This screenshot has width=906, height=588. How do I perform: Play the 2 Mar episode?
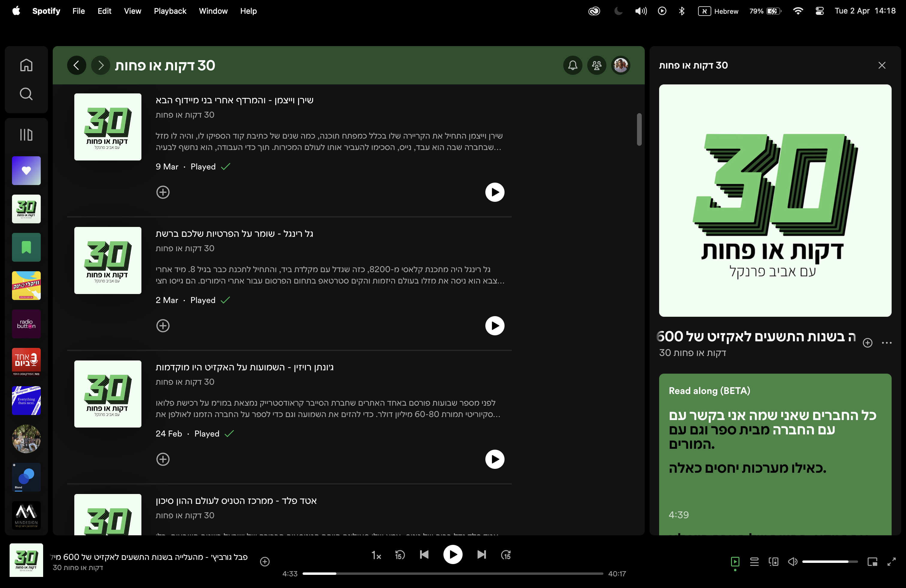tap(495, 325)
